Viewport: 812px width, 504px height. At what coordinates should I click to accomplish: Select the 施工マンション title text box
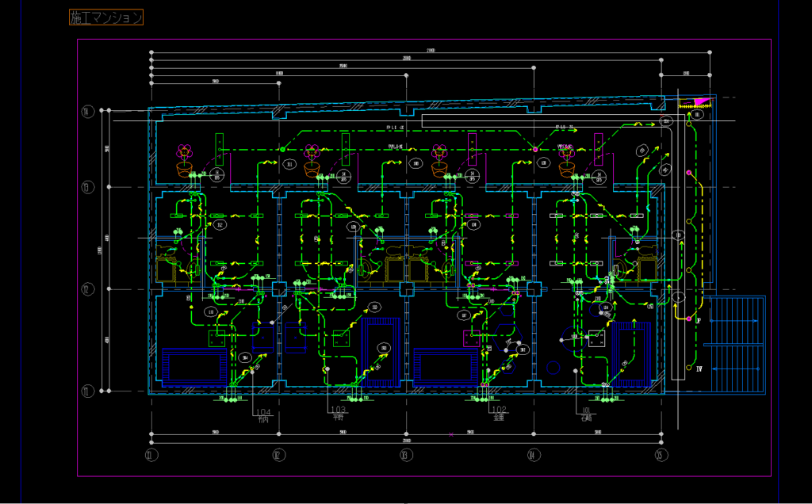pos(106,17)
